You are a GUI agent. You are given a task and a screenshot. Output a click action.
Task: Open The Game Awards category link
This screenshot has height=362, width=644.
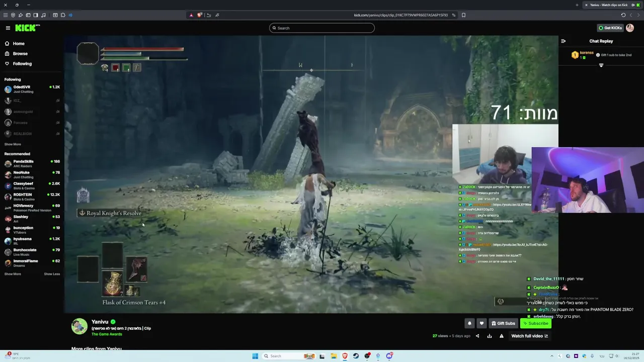pyautogui.click(x=107, y=334)
